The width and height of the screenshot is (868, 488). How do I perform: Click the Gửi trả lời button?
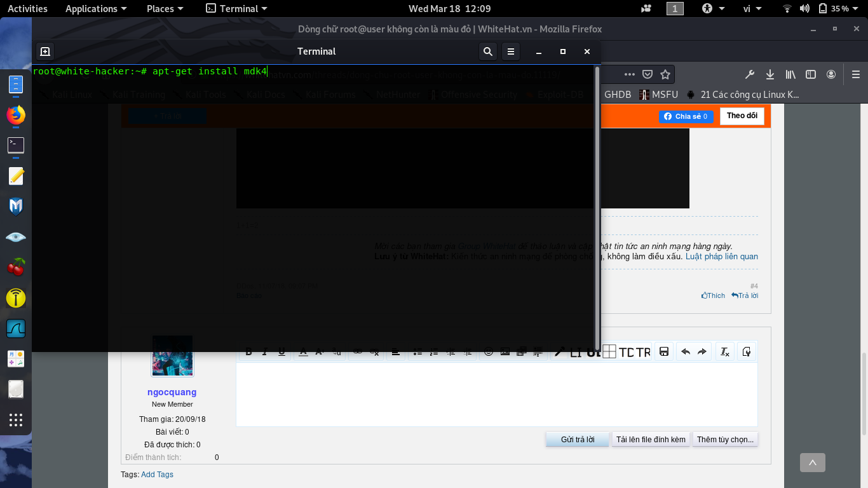coord(577,439)
